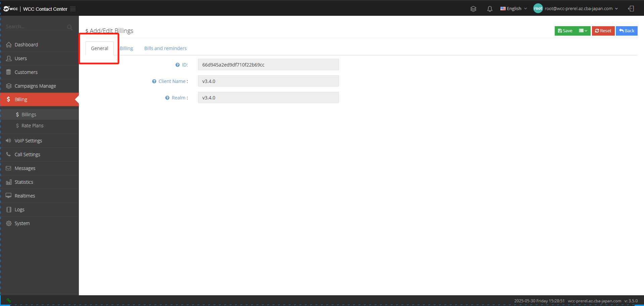Switch to the Billing tab

coord(127,48)
